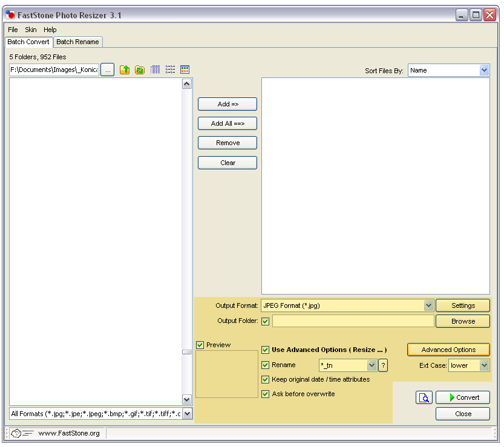
Task: Expand the Output Format dropdown
Action: coord(428,305)
